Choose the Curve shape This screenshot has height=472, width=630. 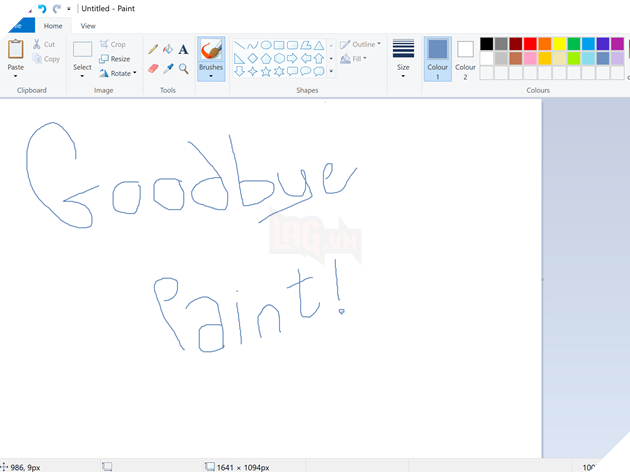(253, 45)
